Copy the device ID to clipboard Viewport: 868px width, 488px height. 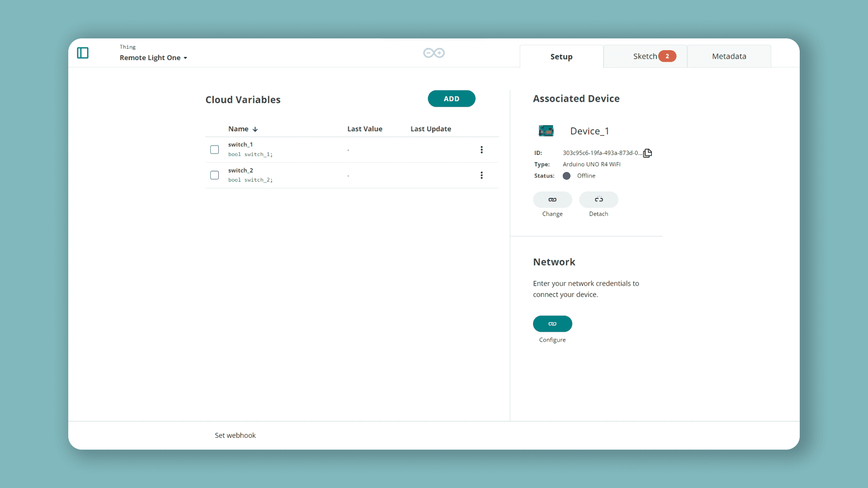coord(647,153)
